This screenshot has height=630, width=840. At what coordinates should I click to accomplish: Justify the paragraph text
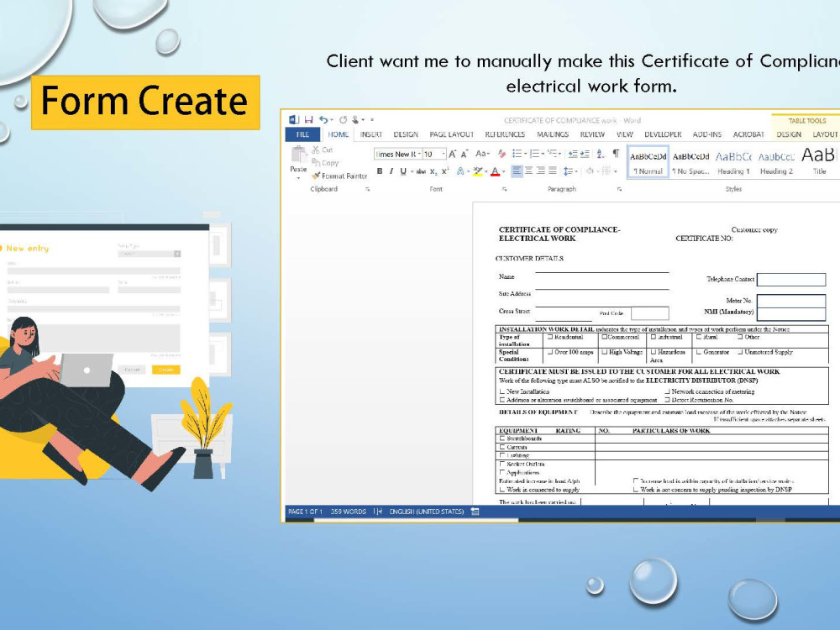tap(553, 171)
